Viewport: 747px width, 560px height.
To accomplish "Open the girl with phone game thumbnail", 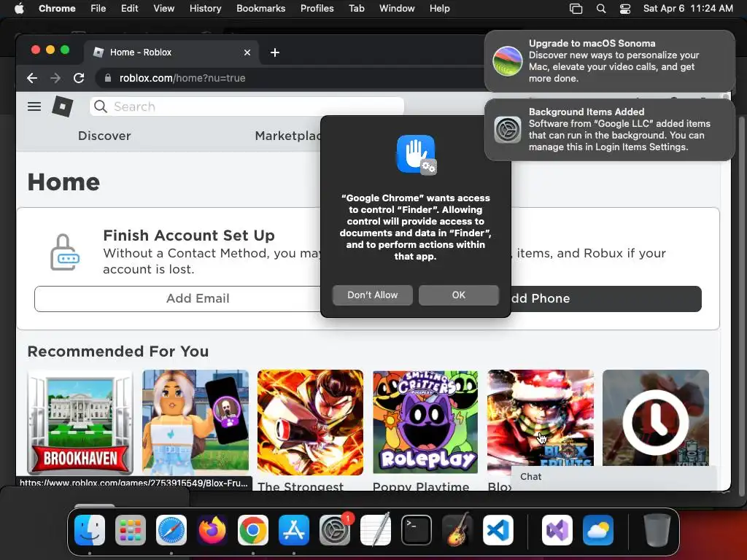I will 196,422.
